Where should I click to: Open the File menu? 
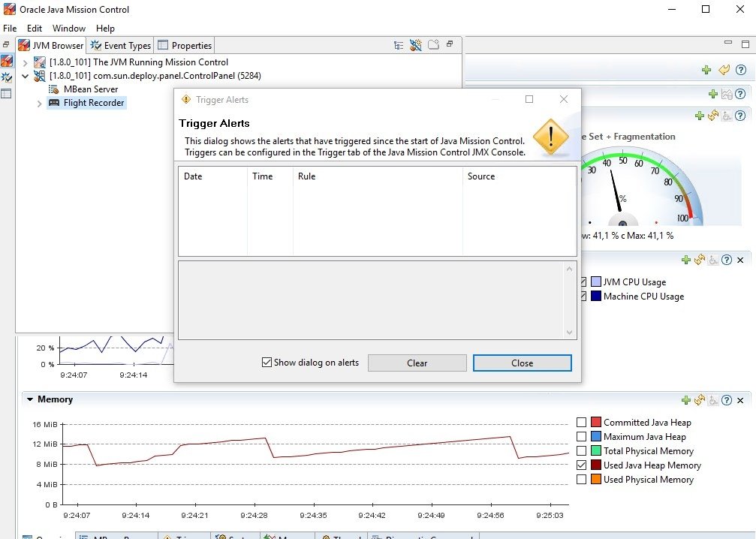point(10,29)
